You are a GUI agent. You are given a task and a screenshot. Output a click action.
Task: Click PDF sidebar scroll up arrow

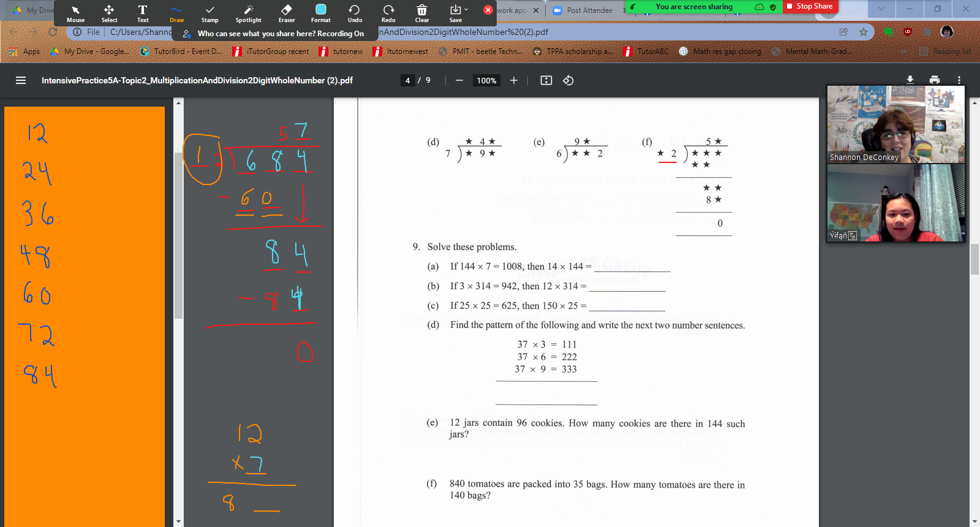(x=178, y=102)
